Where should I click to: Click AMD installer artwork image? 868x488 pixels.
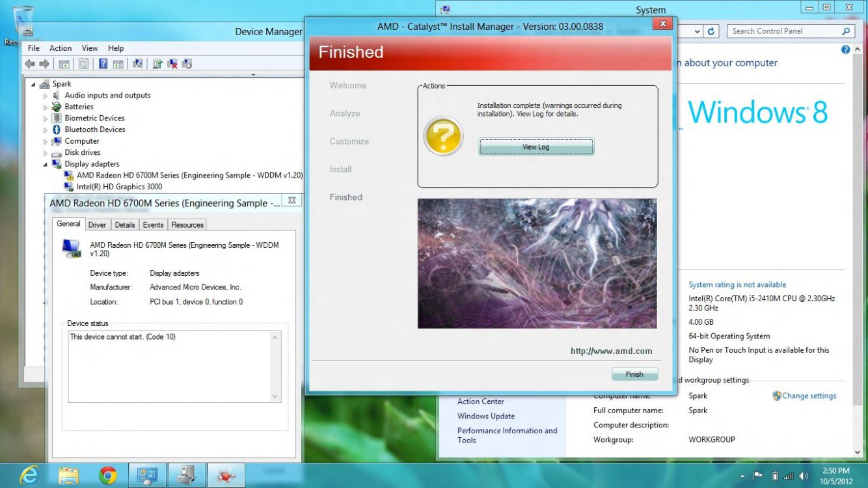(x=537, y=264)
